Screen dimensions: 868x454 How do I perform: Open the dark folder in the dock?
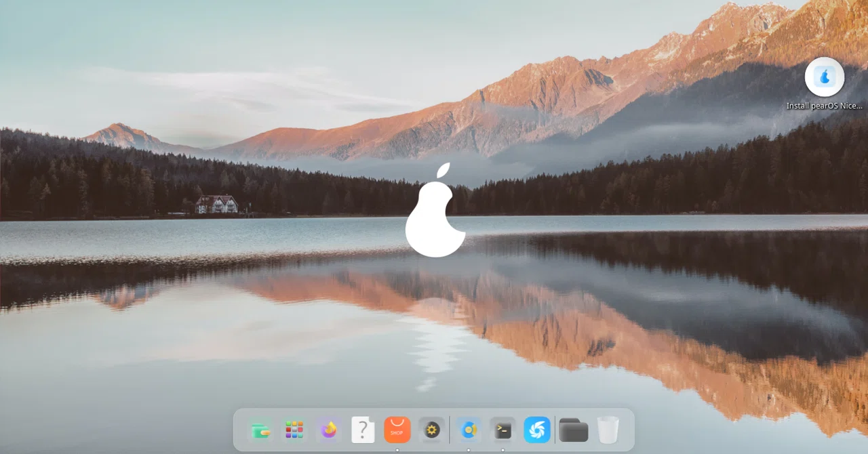pyautogui.click(x=574, y=430)
